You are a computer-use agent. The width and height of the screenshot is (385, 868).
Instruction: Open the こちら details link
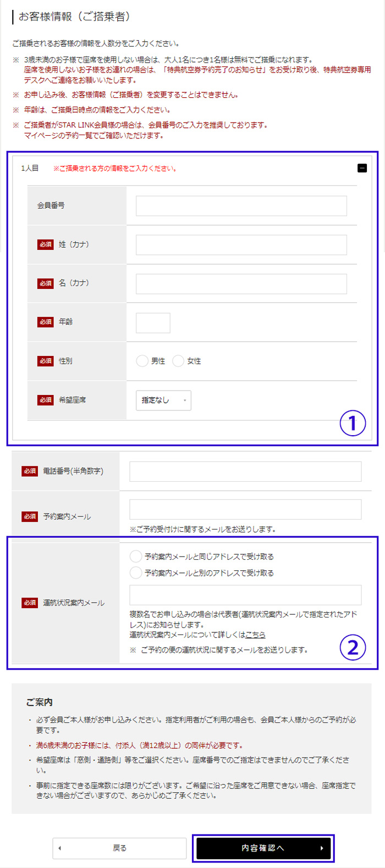coord(255,635)
